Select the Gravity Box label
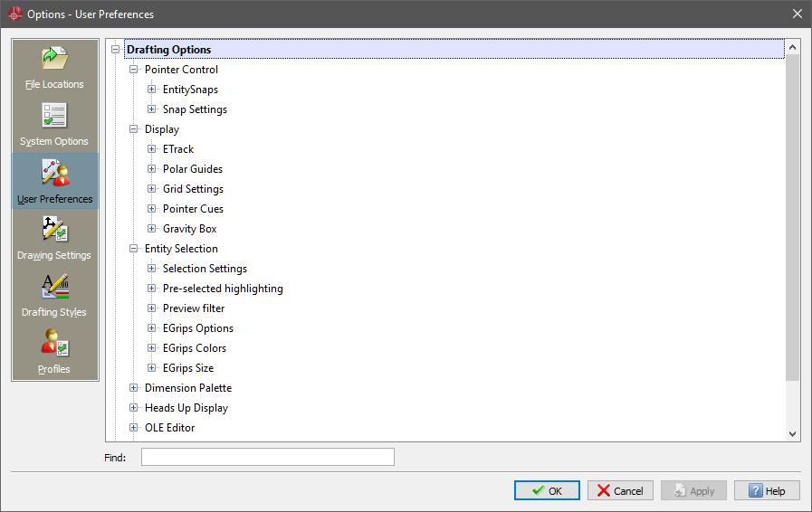 [189, 229]
